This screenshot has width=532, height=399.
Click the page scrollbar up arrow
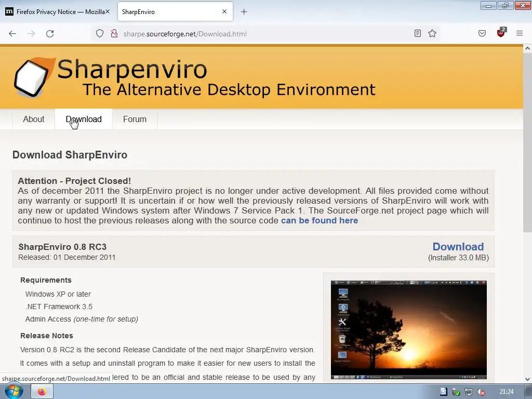pos(527,48)
